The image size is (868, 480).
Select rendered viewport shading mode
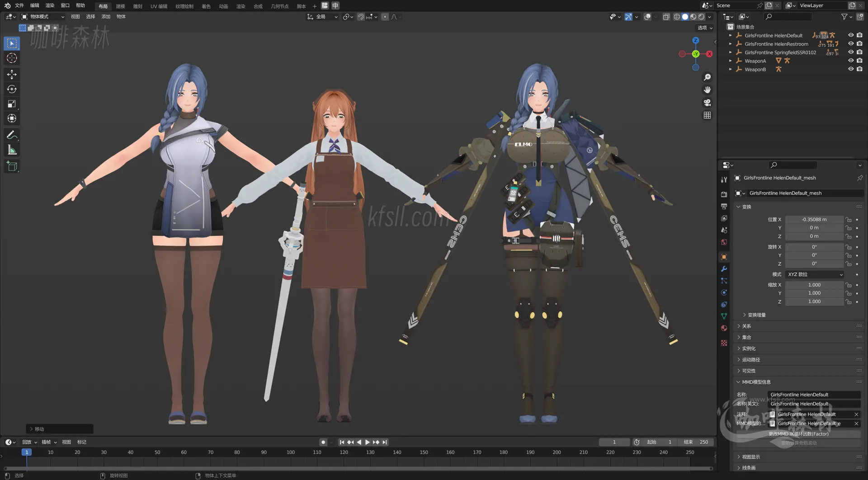click(702, 17)
